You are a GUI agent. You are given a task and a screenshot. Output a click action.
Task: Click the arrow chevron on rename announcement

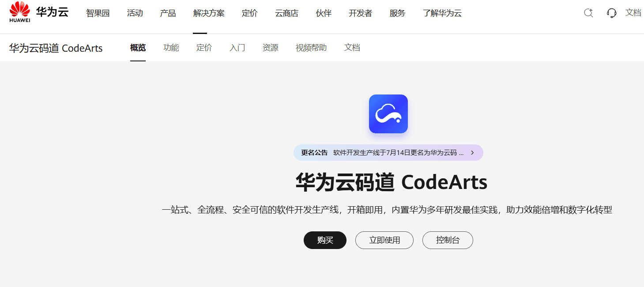(x=472, y=153)
